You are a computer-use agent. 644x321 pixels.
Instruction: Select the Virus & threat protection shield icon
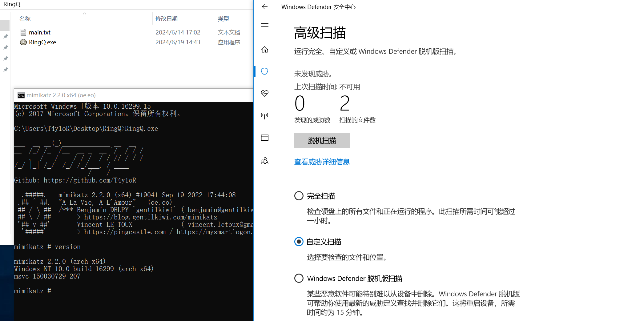[x=265, y=71]
